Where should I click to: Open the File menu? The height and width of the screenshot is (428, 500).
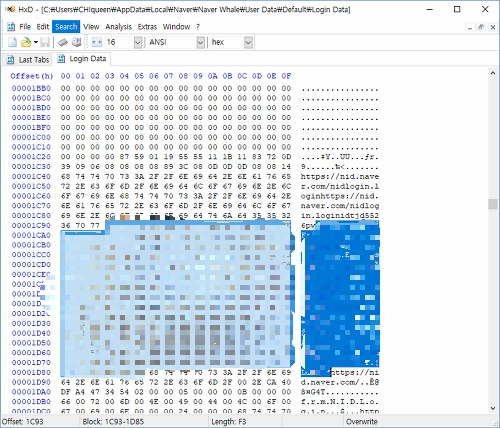25,27
